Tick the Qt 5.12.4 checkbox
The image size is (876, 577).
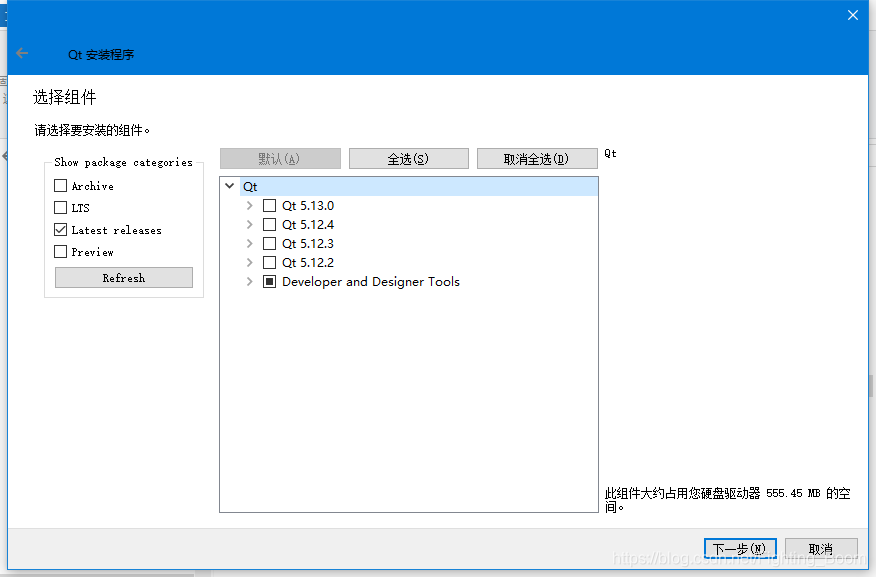coord(269,225)
